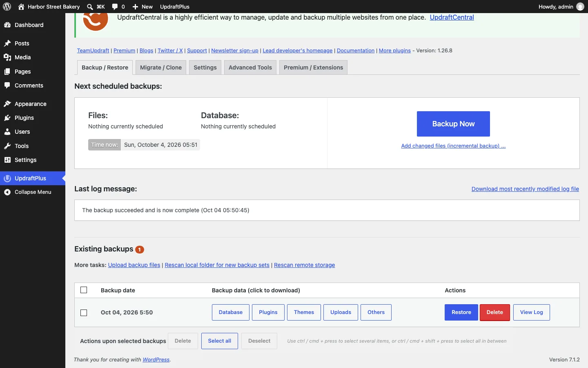
Task: Check the Oct 04, 2026 5:50 backup checkbox
Action: (x=84, y=313)
